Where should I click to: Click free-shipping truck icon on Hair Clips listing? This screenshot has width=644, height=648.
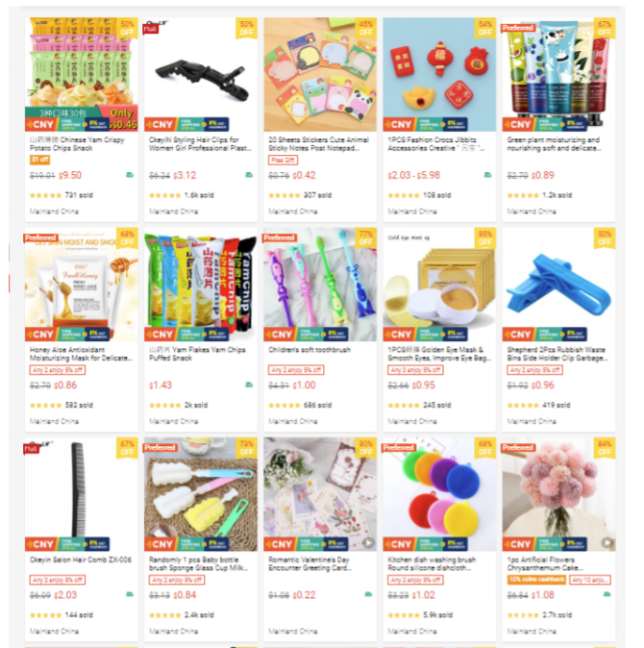pyautogui.click(x=249, y=175)
